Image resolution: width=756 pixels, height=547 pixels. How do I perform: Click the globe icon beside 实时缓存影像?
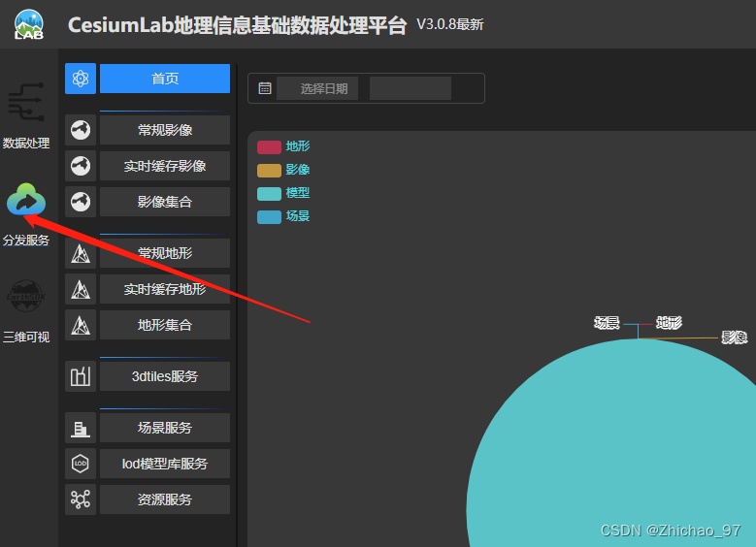81,166
